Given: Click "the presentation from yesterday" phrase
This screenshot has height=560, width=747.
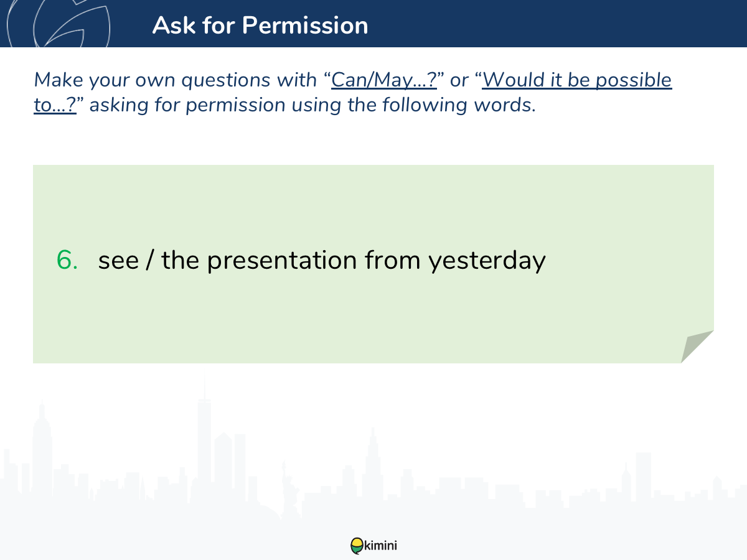Looking at the screenshot, I should point(354,261).
